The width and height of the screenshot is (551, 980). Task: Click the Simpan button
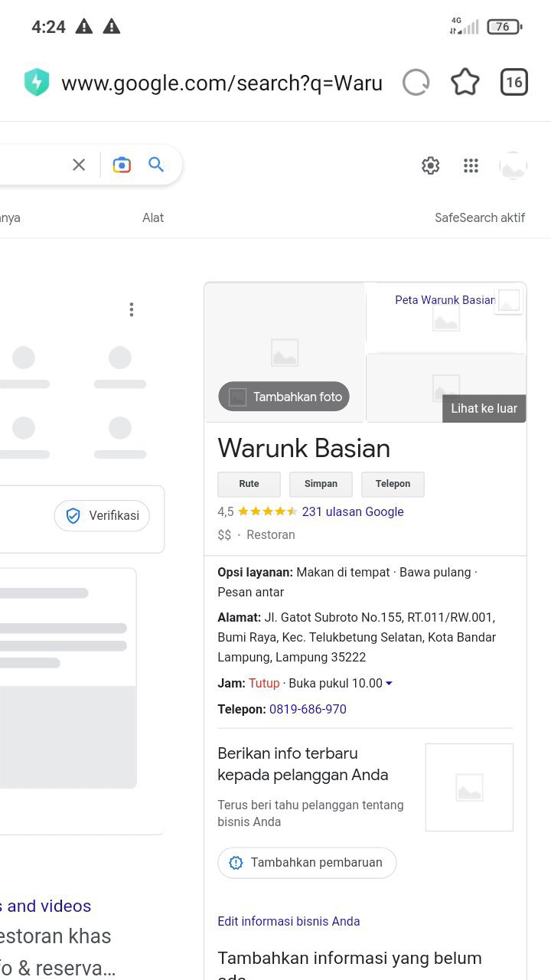pyautogui.click(x=321, y=484)
